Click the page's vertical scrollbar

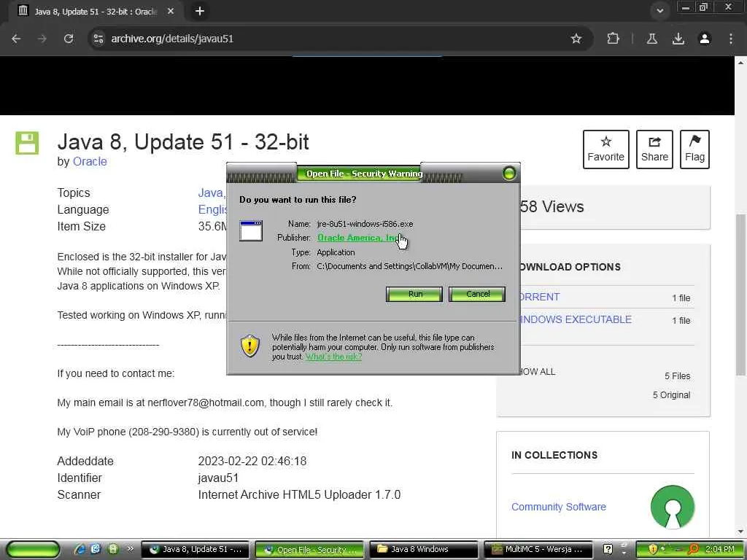[x=740, y=295]
